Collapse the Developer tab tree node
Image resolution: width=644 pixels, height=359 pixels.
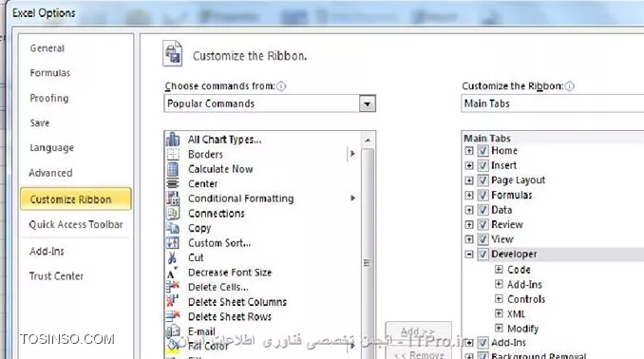(469, 255)
